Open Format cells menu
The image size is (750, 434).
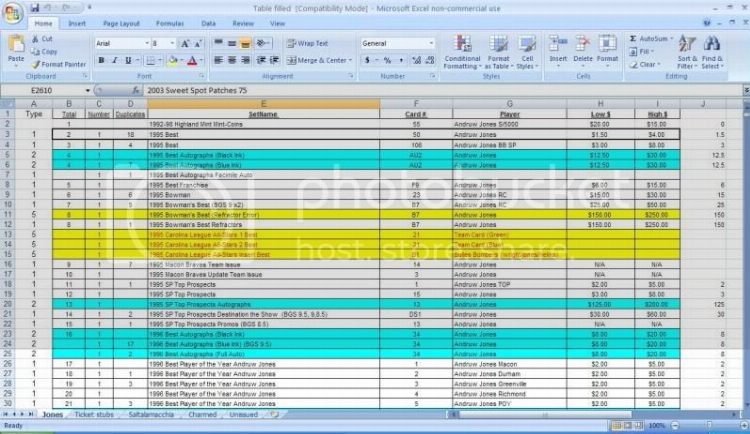(607, 49)
